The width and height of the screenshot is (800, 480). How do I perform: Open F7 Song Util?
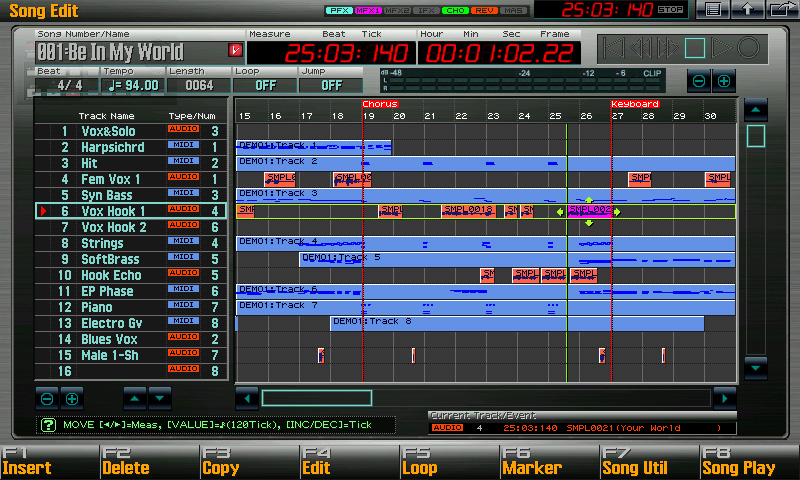click(x=649, y=462)
